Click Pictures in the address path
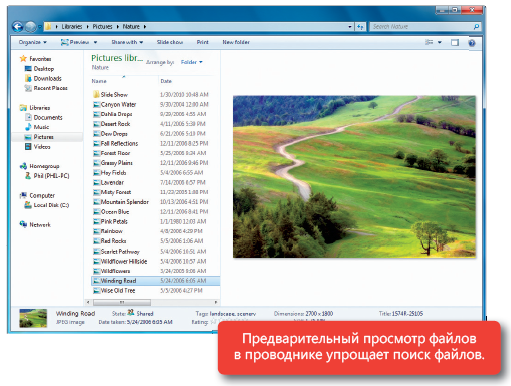Image resolution: width=511 pixels, height=386 pixels. 102,27
